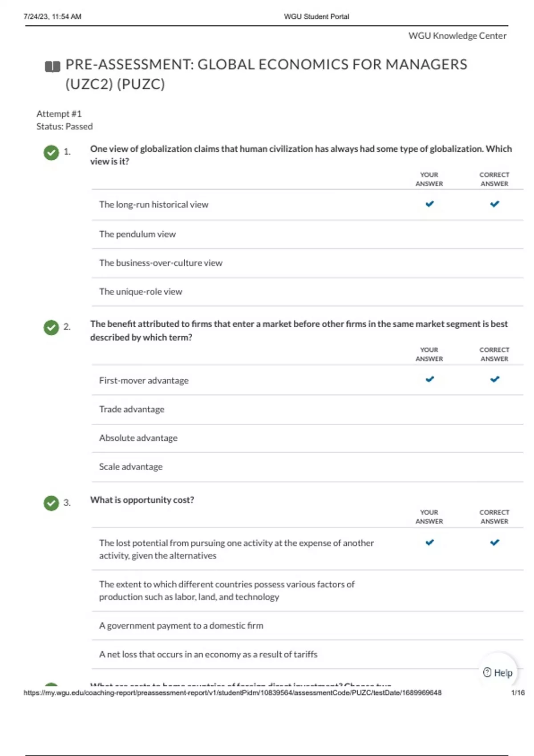Click the correct answer checkmark for opportunity cost
The width and height of the screenshot is (534, 756).
[494, 543]
